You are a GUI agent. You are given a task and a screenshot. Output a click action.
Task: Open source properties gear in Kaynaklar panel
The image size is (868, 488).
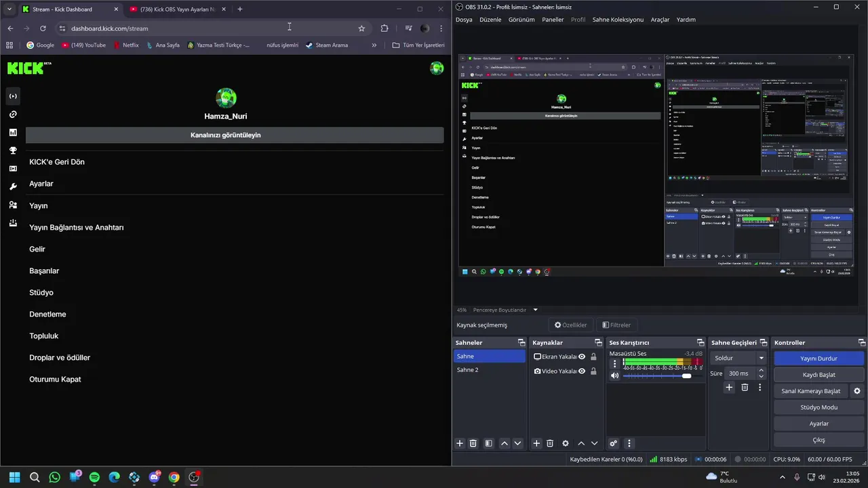[566, 443]
